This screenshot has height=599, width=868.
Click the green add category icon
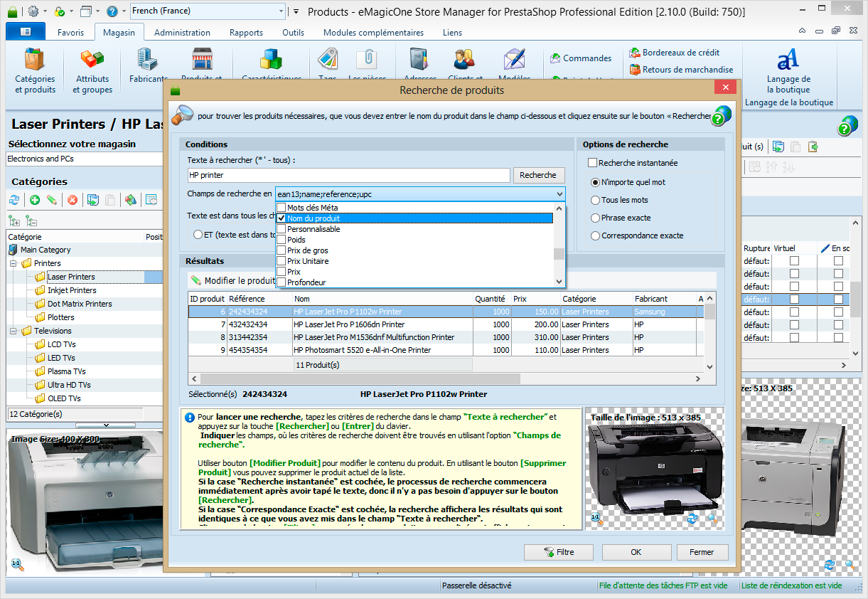35,200
